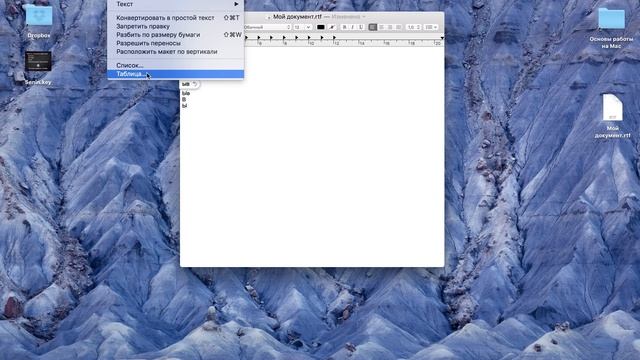Open the text background color picker
640x360 pixels.
click(x=332, y=27)
